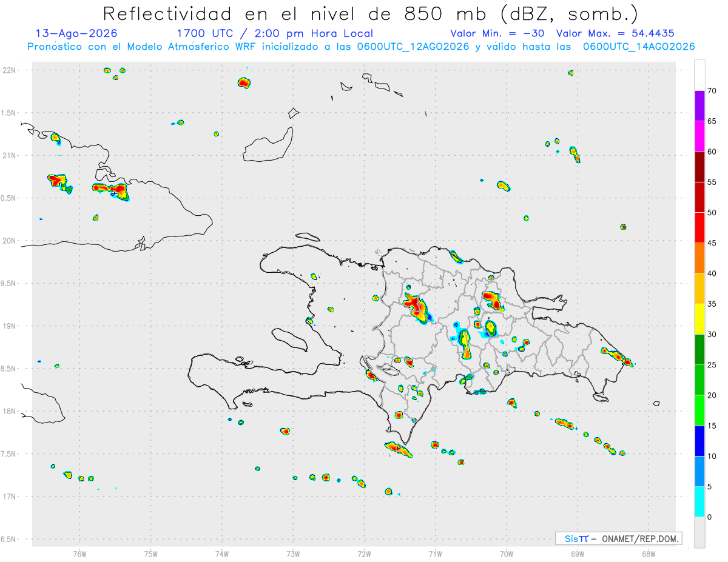Click the '19N' latitude label

pyautogui.click(x=10, y=326)
